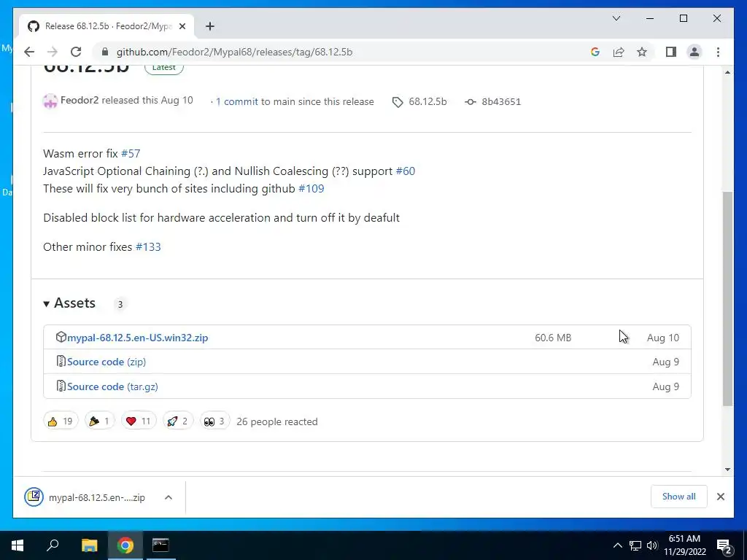This screenshot has width=747, height=560.
Task: Open tab search chevron in title bar
Action: coord(616,18)
